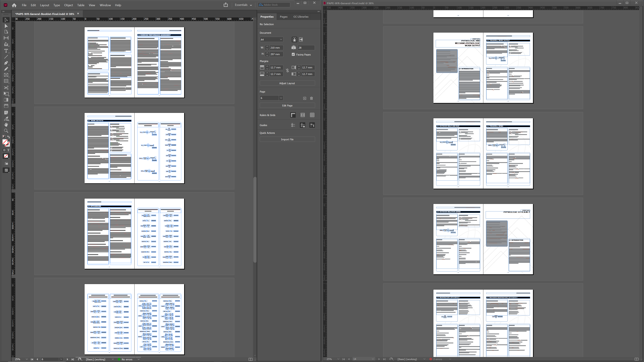Pick the Content Collector tool
The height and width of the screenshot is (362, 644).
coord(6,44)
